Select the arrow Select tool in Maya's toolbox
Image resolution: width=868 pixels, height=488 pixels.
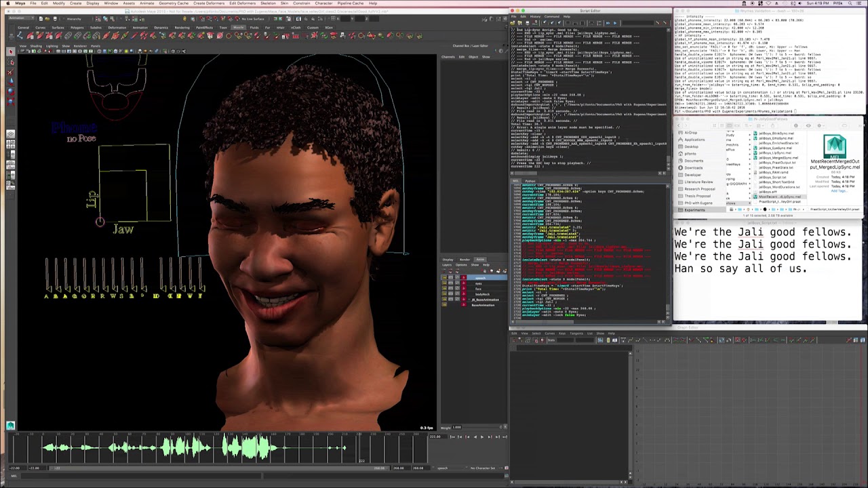11,52
